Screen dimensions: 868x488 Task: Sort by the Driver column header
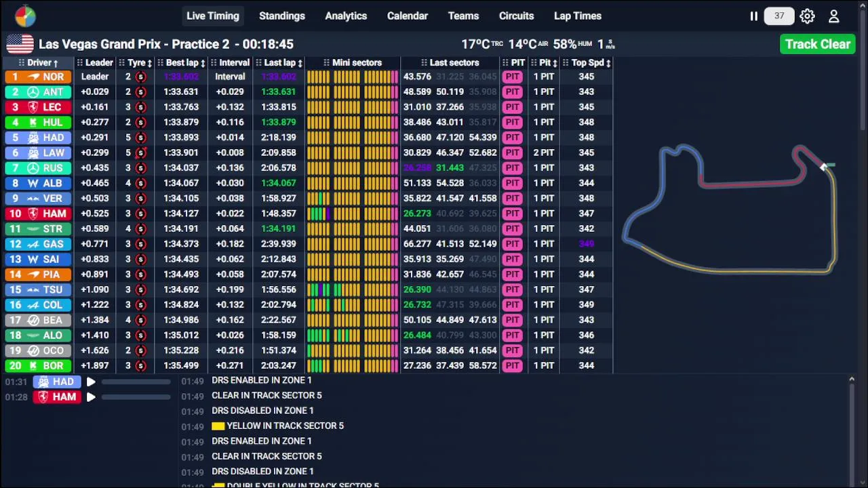click(39, 62)
